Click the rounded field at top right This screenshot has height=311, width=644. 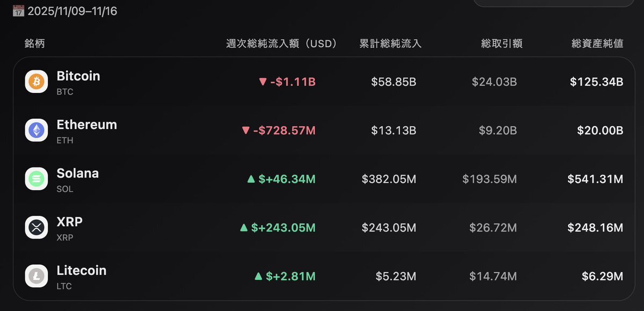point(553,3)
